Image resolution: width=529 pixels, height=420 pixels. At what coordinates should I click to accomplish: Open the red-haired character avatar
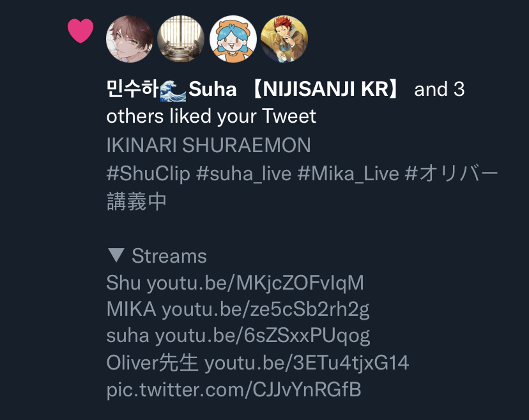coord(284,39)
